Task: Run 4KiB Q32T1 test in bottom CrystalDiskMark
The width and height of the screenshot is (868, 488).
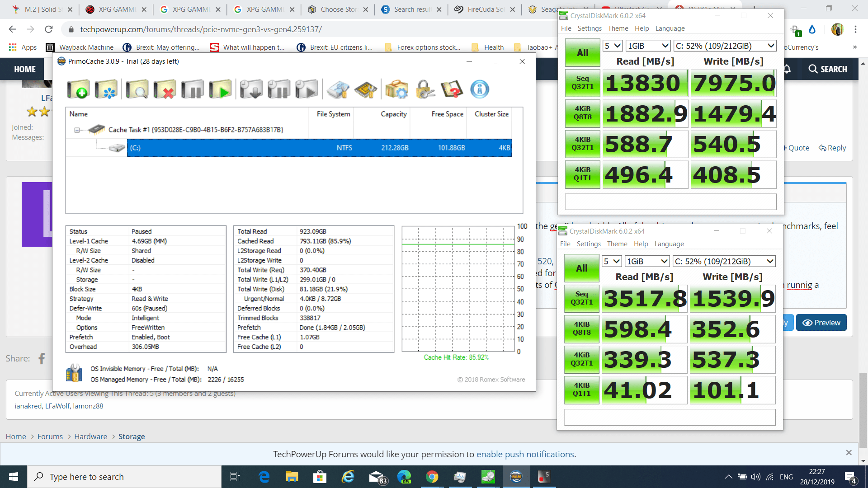Action: 582,359
